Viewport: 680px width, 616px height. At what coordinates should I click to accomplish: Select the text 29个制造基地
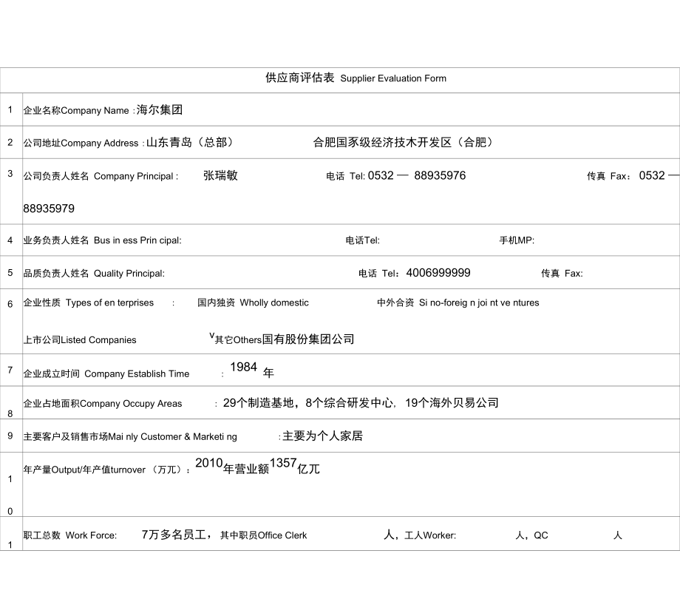(258, 403)
